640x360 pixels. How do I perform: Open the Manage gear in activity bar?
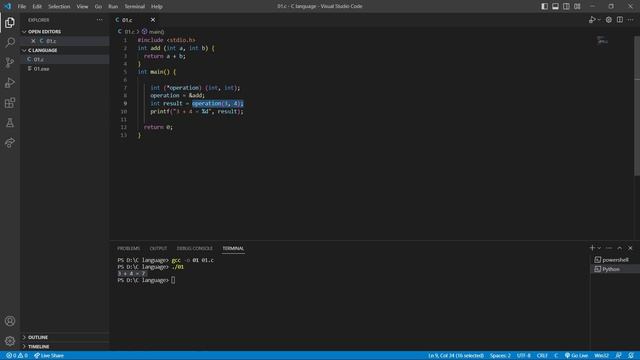(10, 341)
